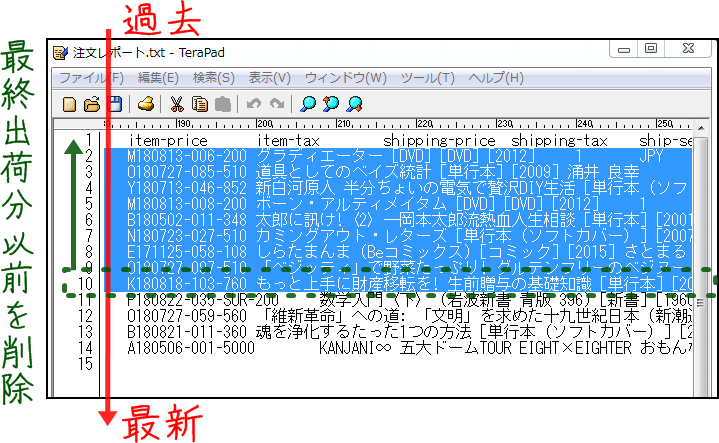Click the Find magnifier icon

(308, 103)
